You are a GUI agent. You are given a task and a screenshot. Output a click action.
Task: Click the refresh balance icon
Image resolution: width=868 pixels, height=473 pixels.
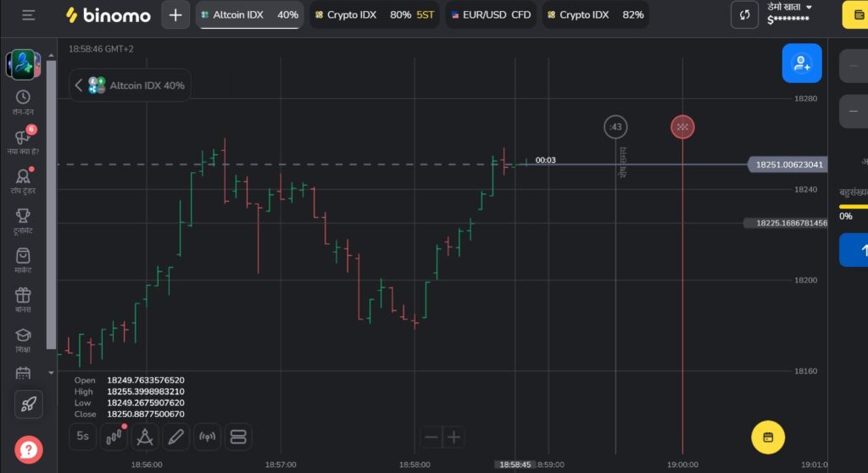[x=744, y=15]
